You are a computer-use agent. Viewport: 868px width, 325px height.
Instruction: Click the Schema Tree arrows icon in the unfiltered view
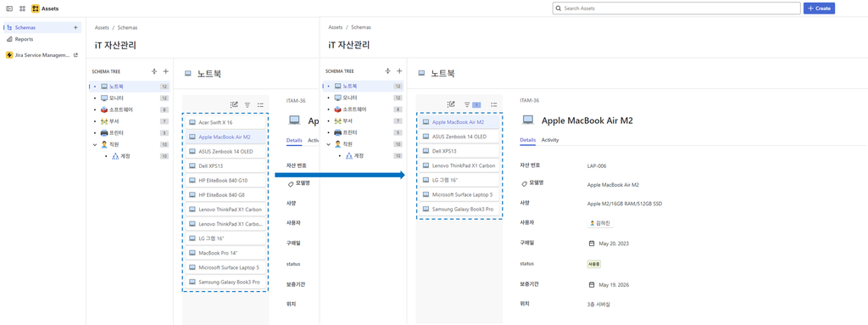(x=154, y=71)
